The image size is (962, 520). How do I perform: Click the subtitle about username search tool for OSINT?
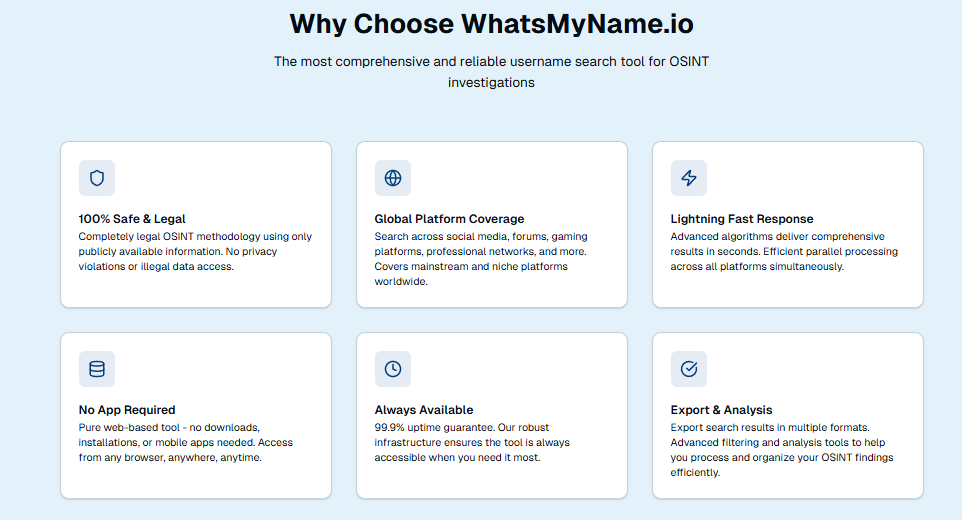tap(491, 72)
